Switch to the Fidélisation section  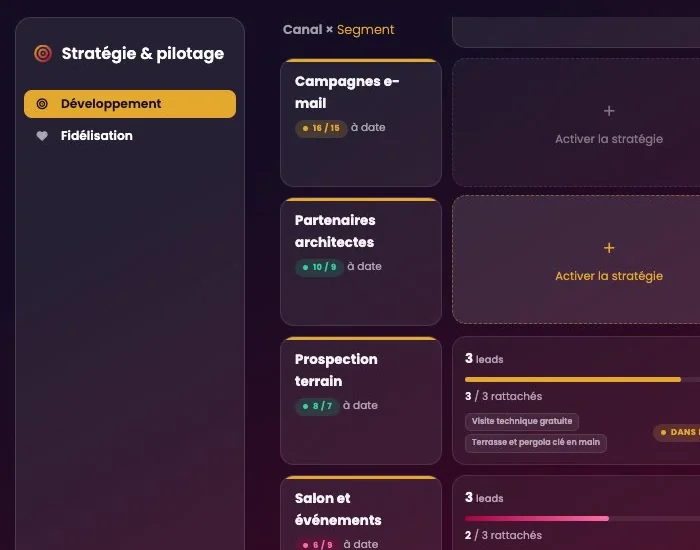tap(130, 136)
